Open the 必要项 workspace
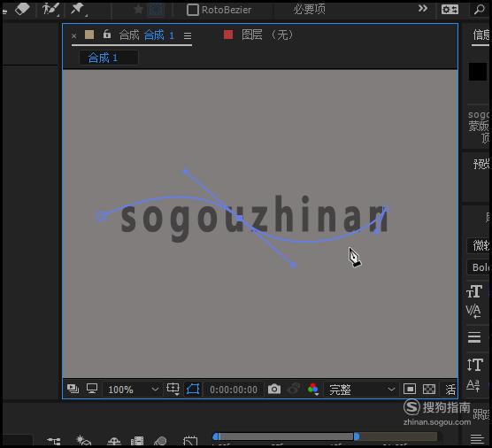Screen dimensions: 492x448 (x=310, y=10)
